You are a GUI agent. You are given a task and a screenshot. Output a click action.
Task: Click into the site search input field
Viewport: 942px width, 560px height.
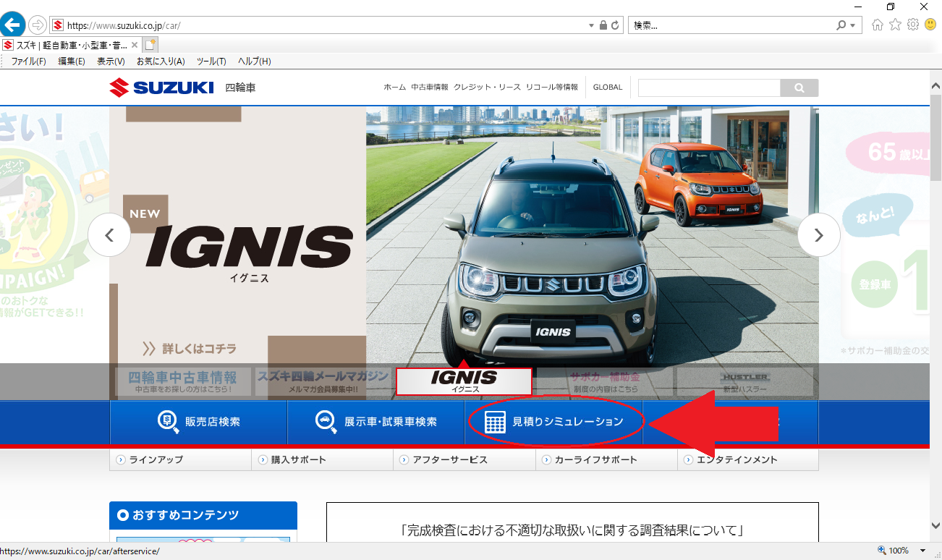(709, 88)
